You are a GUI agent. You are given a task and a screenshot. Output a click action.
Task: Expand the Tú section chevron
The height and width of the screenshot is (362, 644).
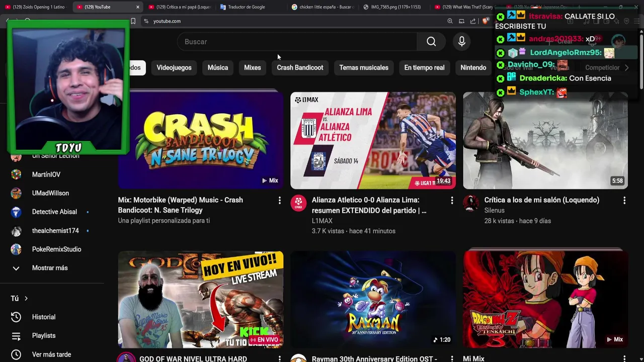pos(26,299)
